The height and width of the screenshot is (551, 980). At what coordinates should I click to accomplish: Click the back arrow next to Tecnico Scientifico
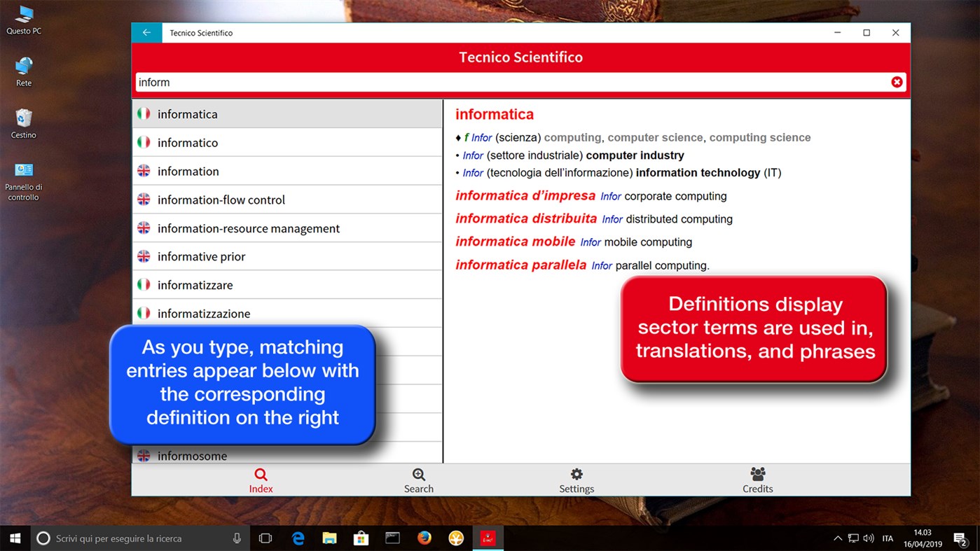(146, 32)
